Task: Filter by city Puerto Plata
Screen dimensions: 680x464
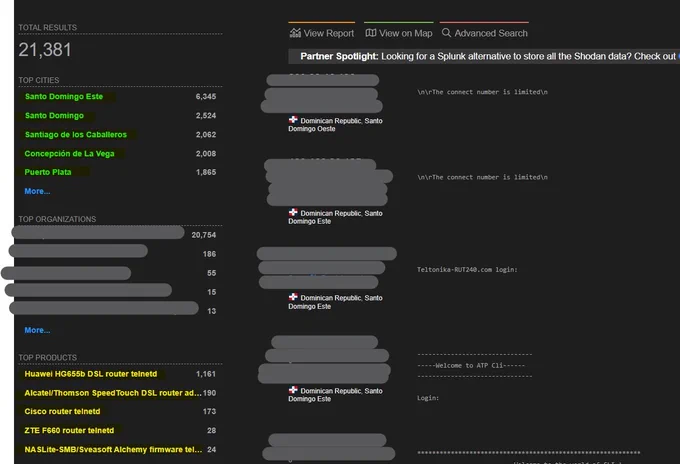Action: (x=48, y=172)
